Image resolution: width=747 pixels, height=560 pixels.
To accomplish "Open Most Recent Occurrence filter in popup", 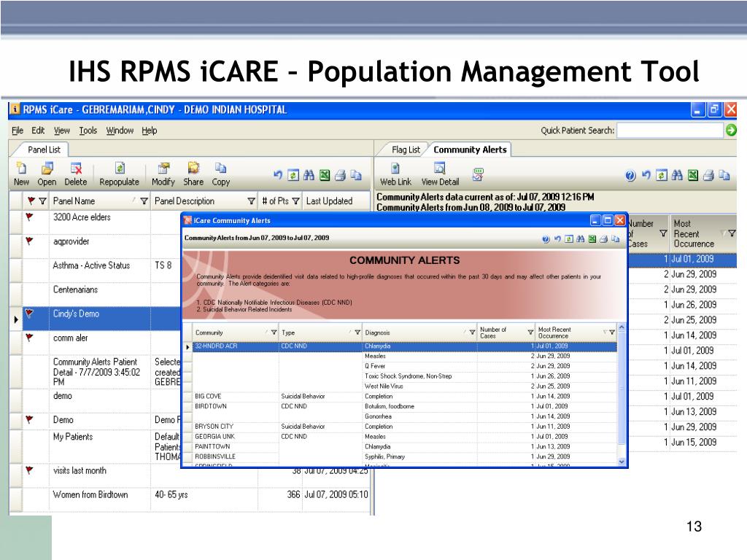I will click(612, 332).
